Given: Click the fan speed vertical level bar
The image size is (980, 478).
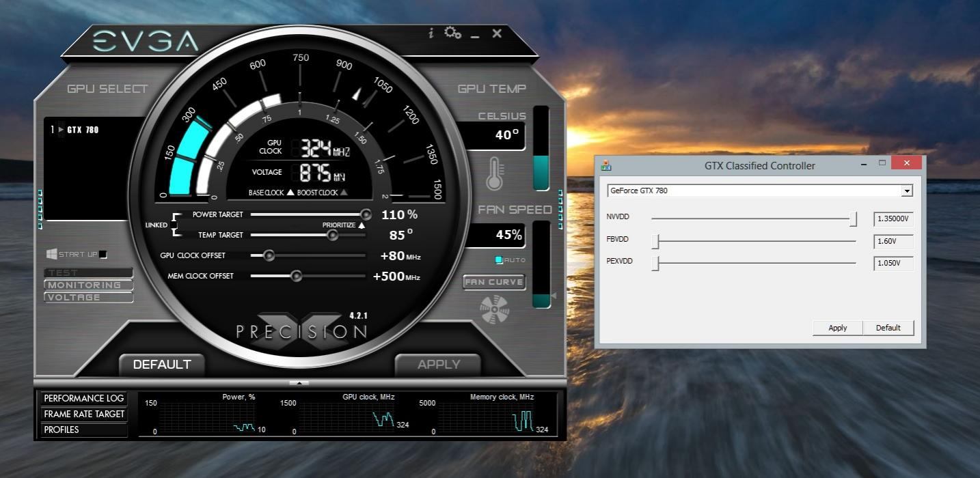Looking at the screenshot, I should point(541,264).
